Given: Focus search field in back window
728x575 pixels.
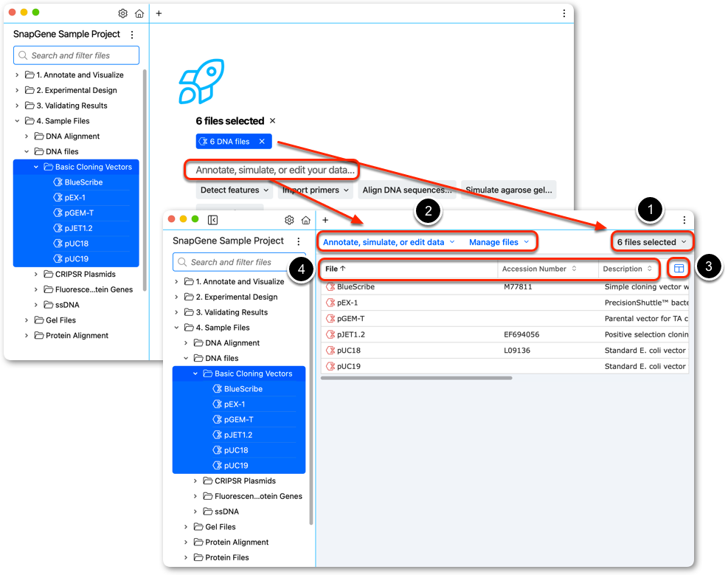Looking at the screenshot, I should (x=76, y=55).
